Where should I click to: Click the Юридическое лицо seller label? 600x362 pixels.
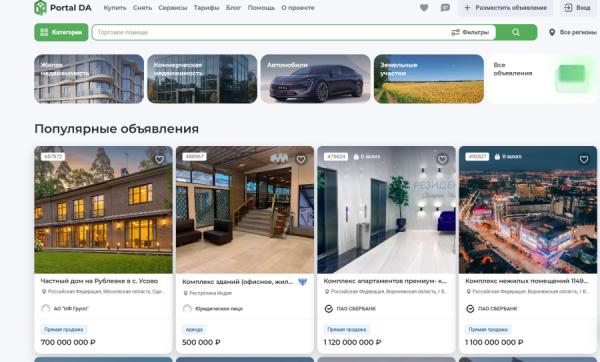click(219, 308)
